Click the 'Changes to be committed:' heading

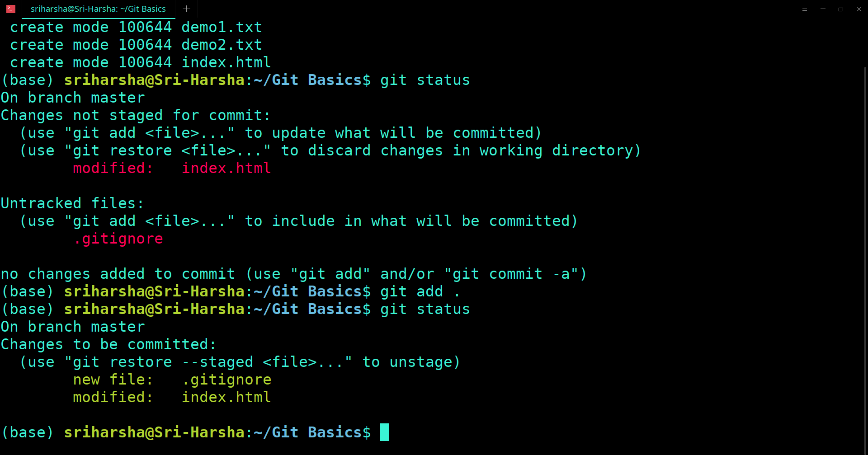pyautogui.click(x=108, y=344)
